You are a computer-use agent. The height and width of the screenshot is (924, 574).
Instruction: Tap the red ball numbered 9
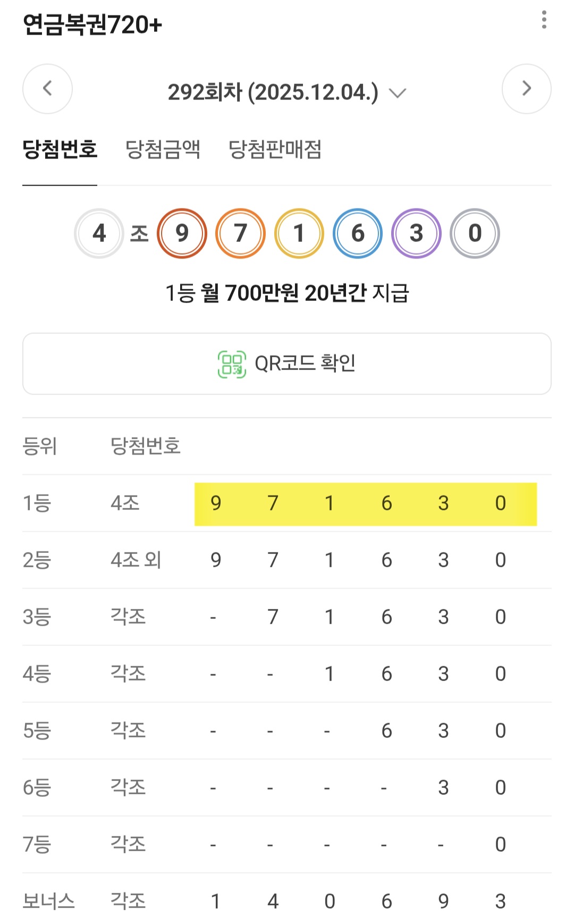[182, 233]
